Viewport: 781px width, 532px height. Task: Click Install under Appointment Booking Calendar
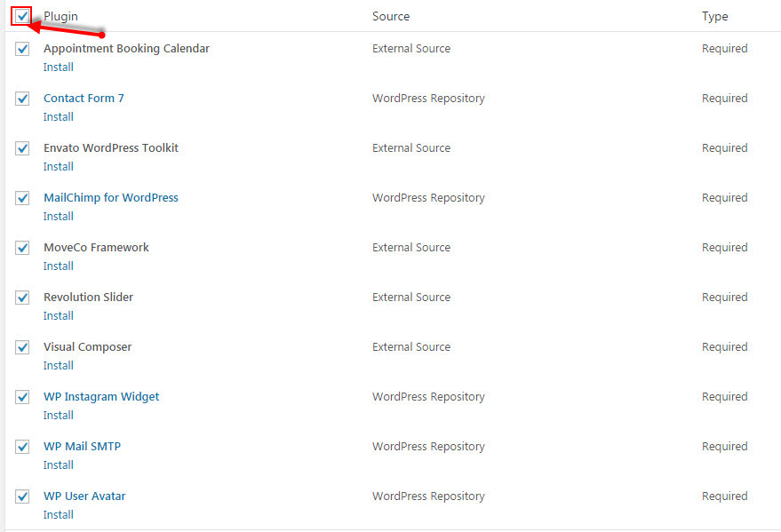click(59, 67)
